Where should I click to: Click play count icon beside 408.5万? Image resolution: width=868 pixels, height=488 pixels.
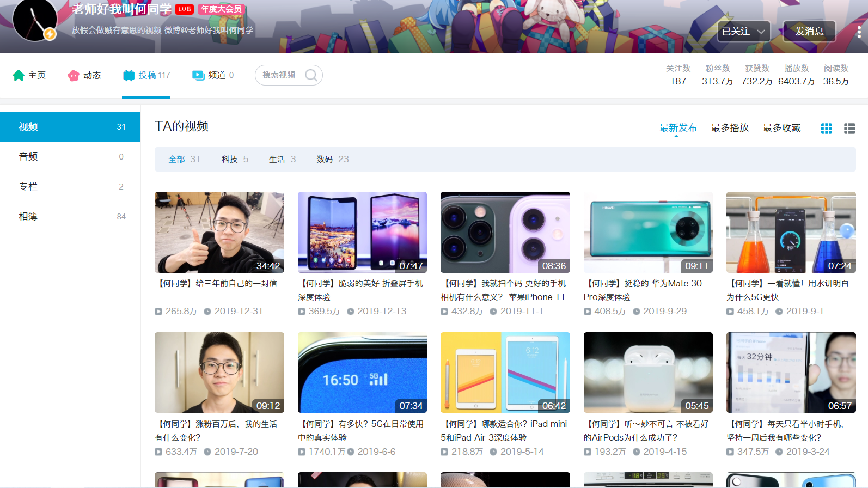pyautogui.click(x=588, y=312)
